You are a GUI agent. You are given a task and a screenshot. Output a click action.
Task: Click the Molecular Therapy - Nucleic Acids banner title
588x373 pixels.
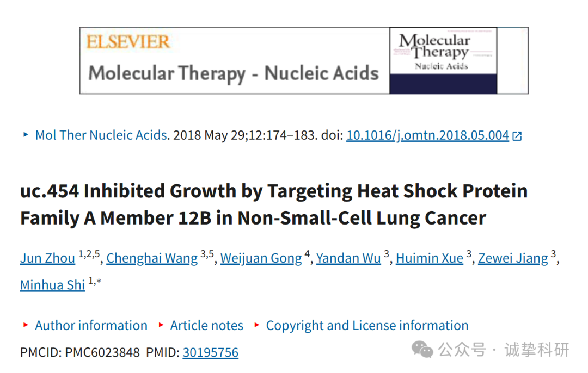click(x=233, y=73)
